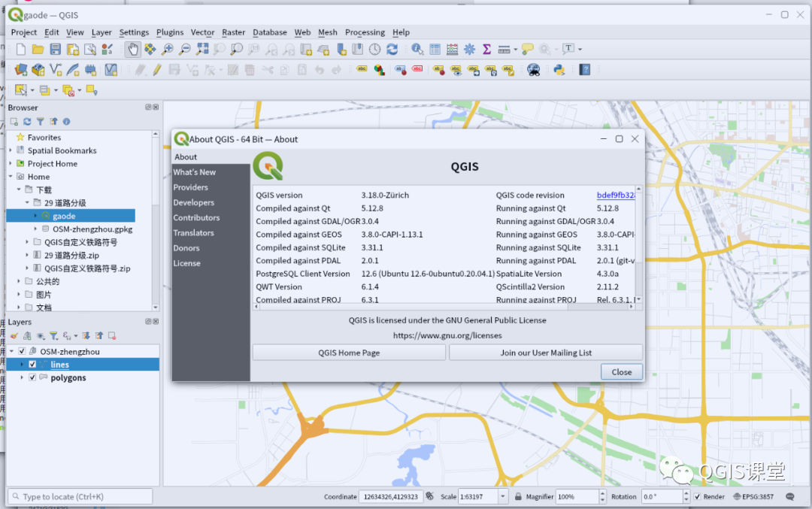Open the Project menu
Screen dimensions: 812x509
(24, 32)
